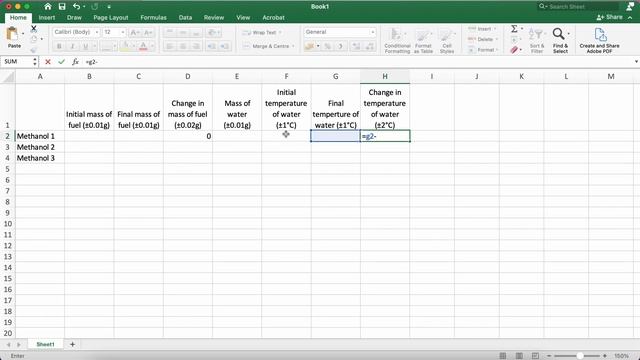The image size is (640, 360).
Task: Expand the Merge & Centre dropdown arrow
Action: 293,46
